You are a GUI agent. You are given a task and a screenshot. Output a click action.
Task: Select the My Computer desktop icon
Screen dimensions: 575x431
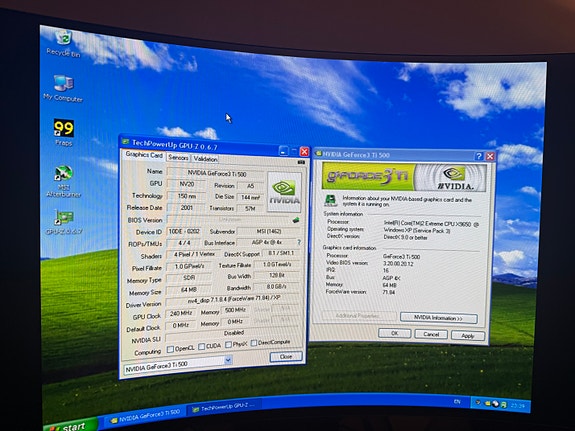[x=63, y=88]
